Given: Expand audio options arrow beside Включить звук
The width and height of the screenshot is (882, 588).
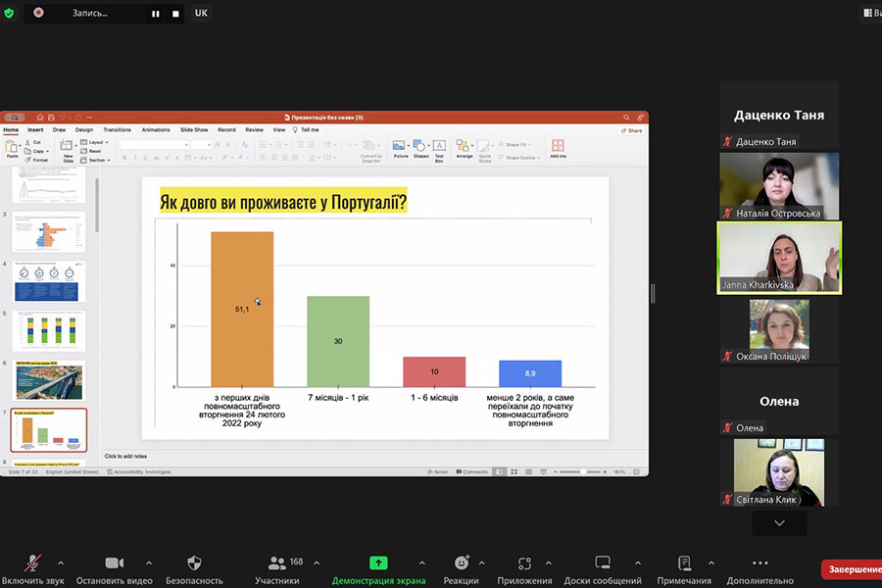Looking at the screenshot, I should (61, 563).
